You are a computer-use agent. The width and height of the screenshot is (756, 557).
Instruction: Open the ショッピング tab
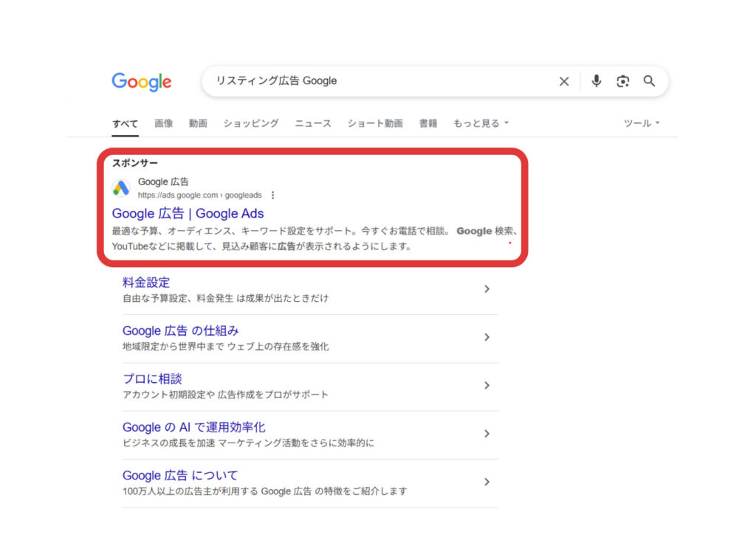click(251, 123)
